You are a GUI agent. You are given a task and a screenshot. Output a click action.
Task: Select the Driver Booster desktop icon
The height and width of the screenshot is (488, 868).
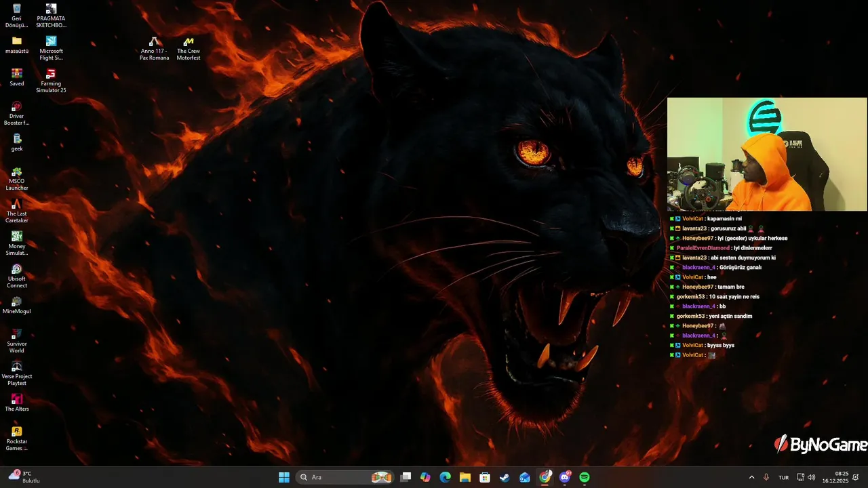[17, 113]
